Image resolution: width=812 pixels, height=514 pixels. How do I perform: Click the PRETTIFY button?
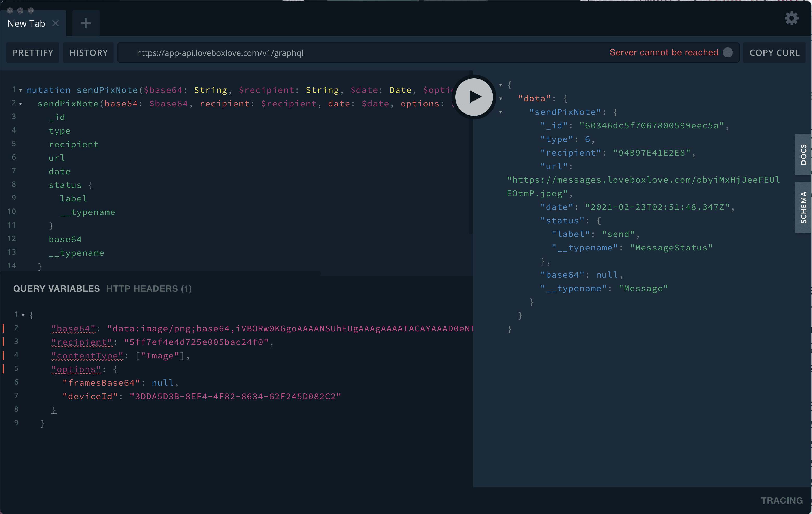coord(33,53)
